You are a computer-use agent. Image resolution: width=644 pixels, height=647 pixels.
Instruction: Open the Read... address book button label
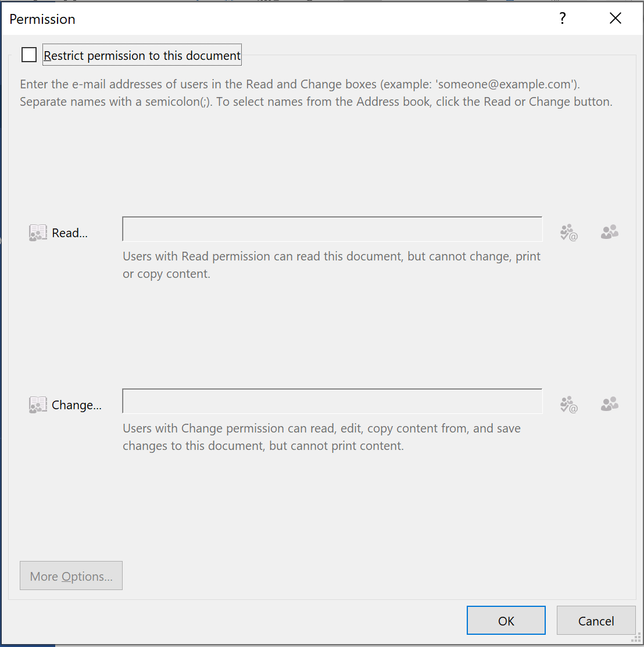tap(70, 233)
